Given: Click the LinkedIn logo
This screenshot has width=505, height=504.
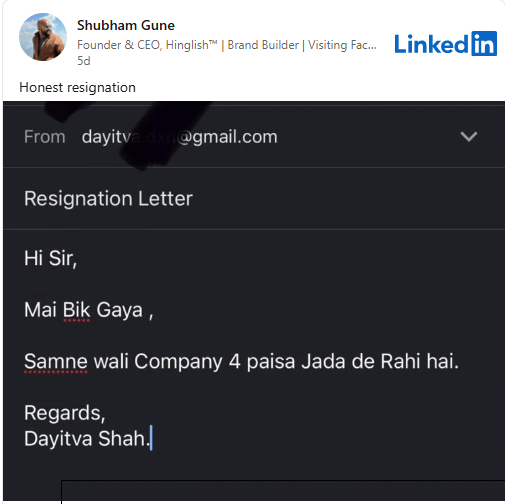Looking at the screenshot, I should [446, 44].
